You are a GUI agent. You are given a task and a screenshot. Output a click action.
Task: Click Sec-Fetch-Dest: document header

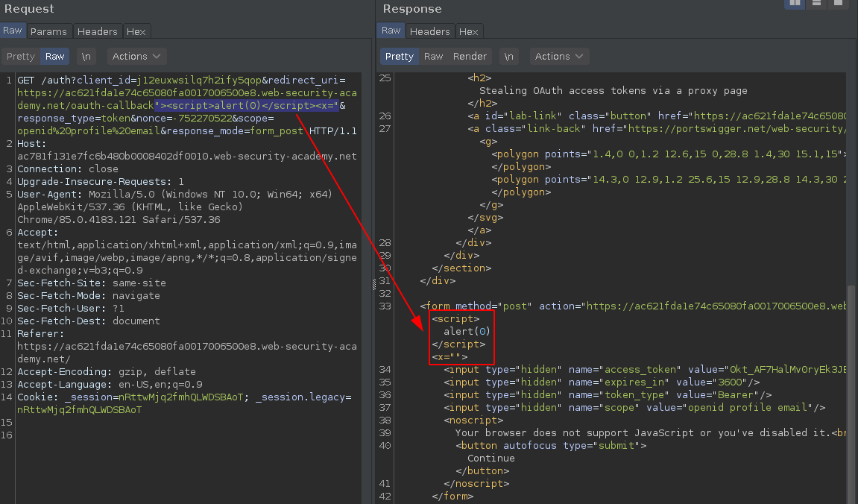89,321
